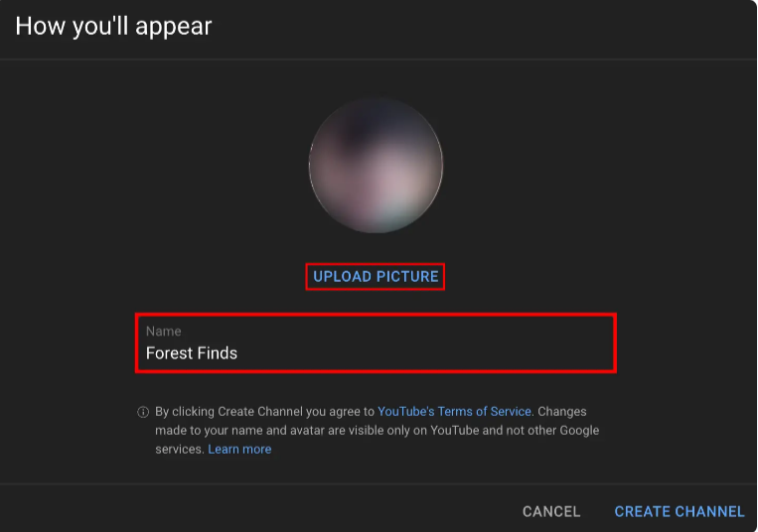Click CANCEL to dismiss the dialog
758x532 pixels.
pos(551,512)
